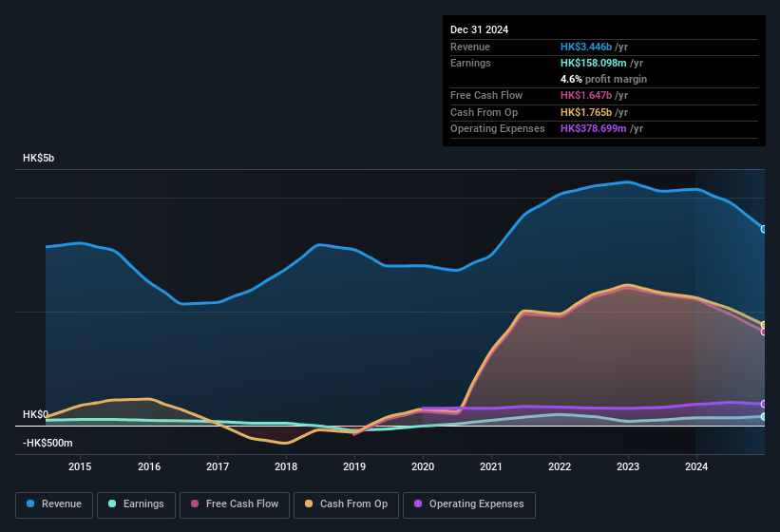Click the HK$1.765b cash from op value

586,112
